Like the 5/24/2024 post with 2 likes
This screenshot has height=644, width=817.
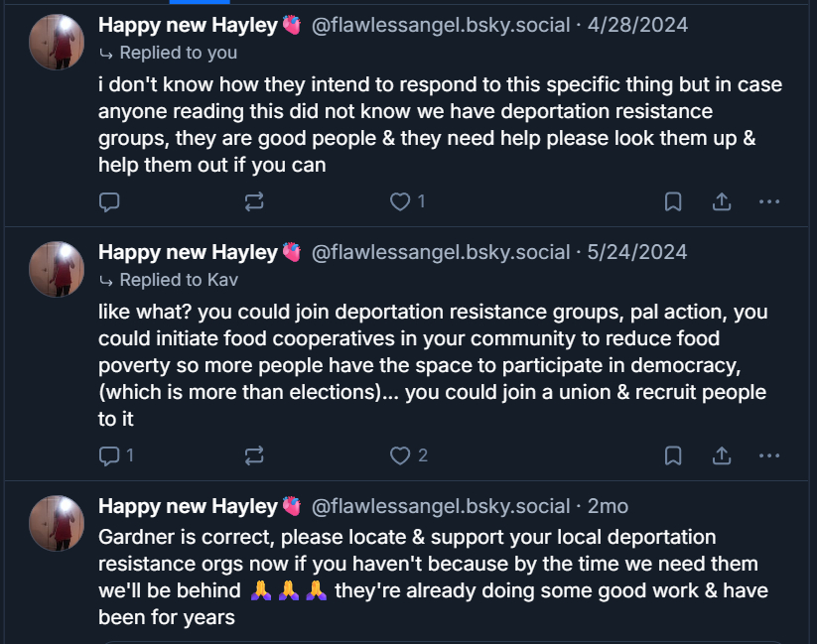click(400, 455)
